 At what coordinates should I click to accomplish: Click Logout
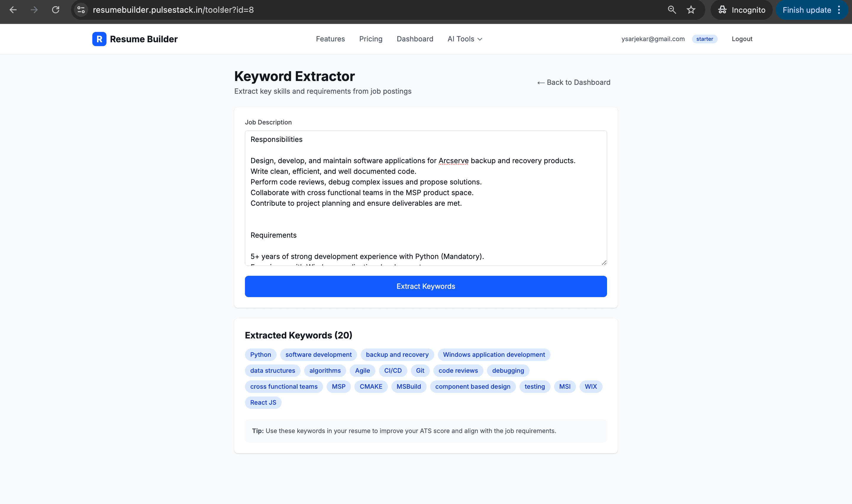coord(742,39)
